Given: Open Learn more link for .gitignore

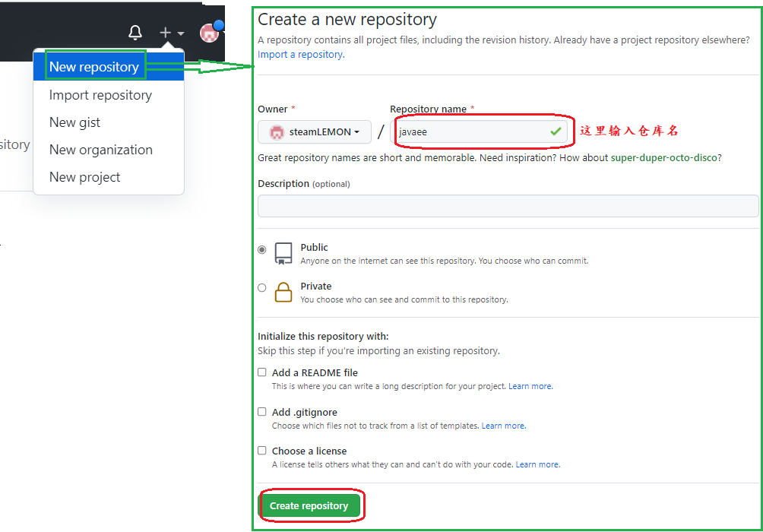Looking at the screenshot, I should click(504, 426).
